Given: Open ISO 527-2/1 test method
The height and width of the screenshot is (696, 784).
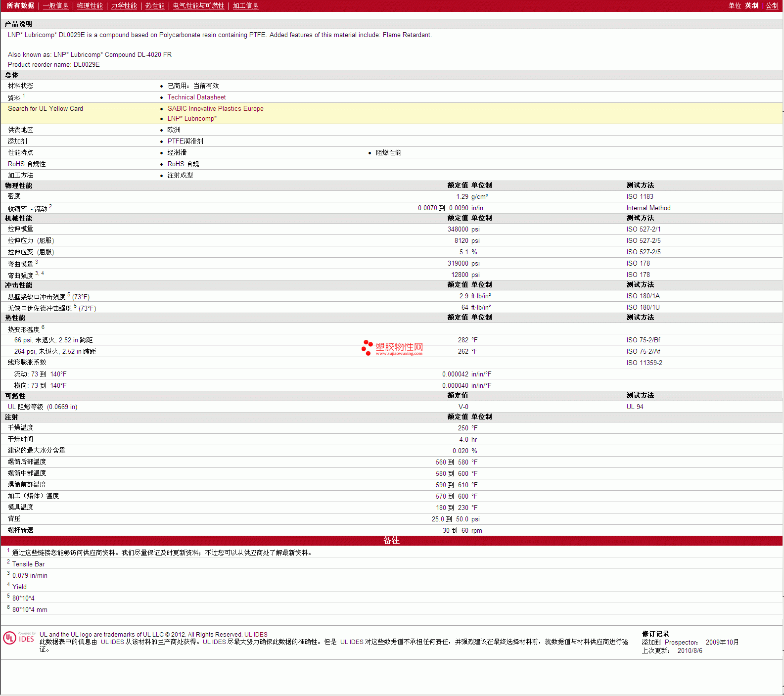Looking at the screenshot, I should (643, 230).
